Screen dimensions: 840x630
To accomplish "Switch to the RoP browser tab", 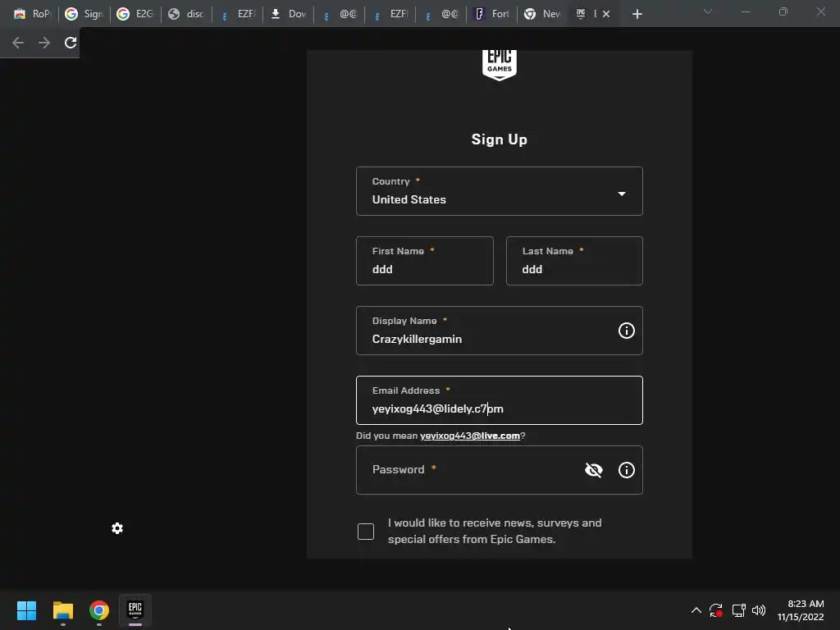I will (x=32, y=14).
